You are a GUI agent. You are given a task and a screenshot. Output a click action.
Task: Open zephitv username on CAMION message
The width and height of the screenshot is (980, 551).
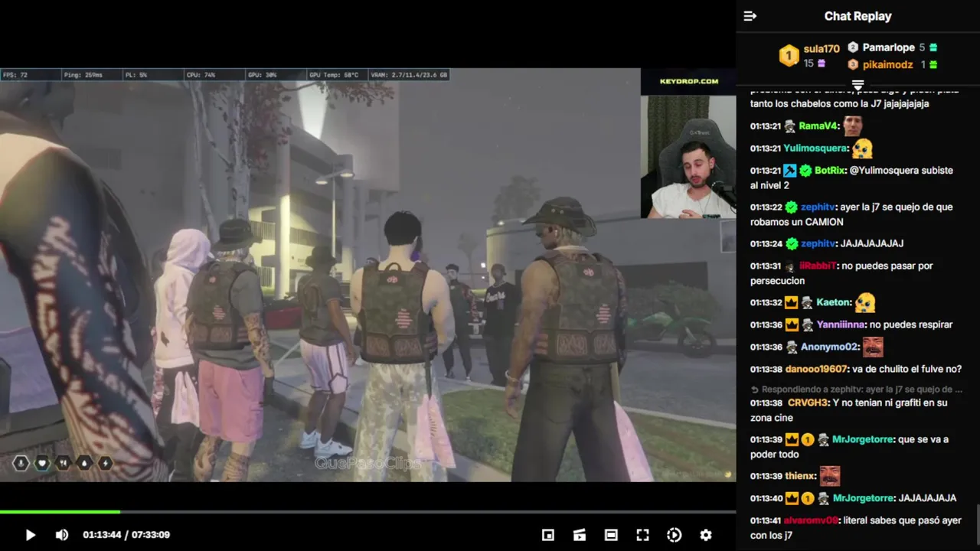818,207
